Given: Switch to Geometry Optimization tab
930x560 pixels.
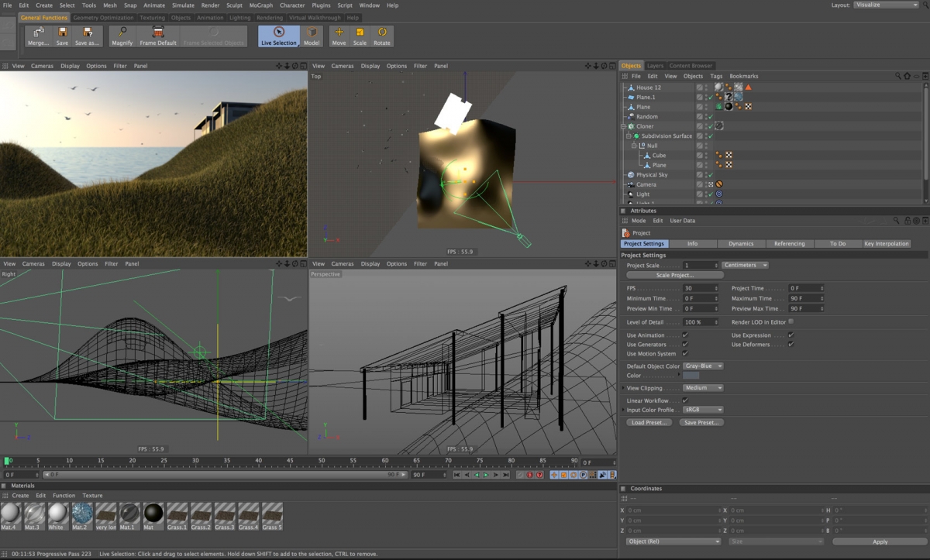Looking at the screenshot, I should [103, 17].
